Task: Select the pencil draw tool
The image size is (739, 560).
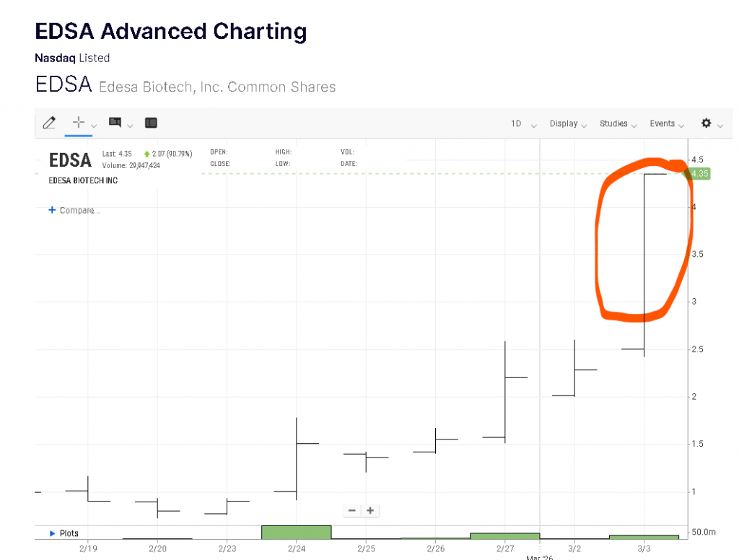Action: pyautogui.click(x=49, y=123)
